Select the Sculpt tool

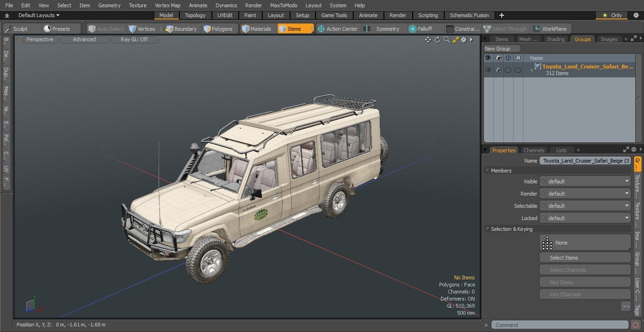click(16, 29)
